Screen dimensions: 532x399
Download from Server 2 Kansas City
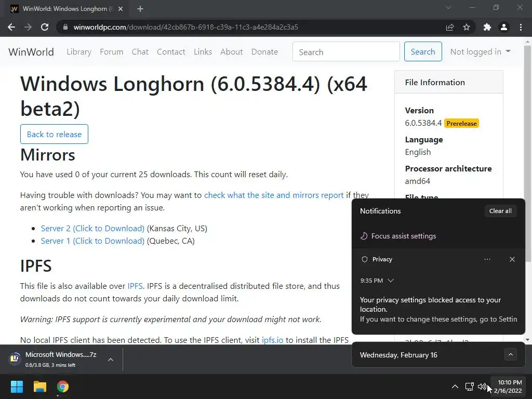tap(92, 229)
